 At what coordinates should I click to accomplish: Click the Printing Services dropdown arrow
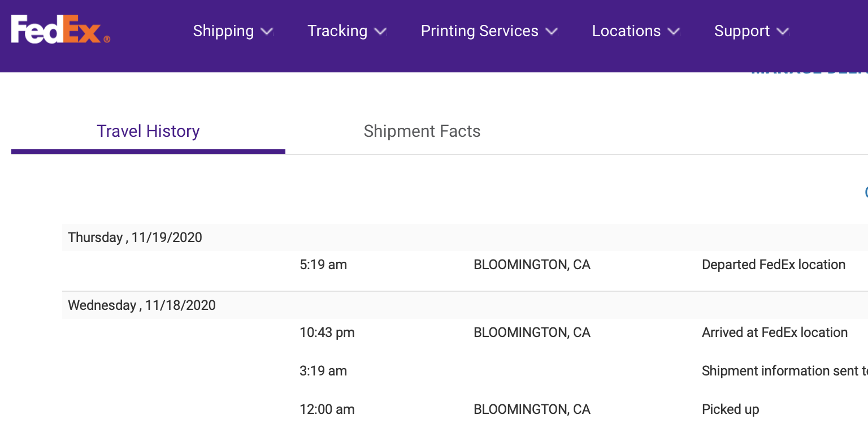tap(552, 32)
